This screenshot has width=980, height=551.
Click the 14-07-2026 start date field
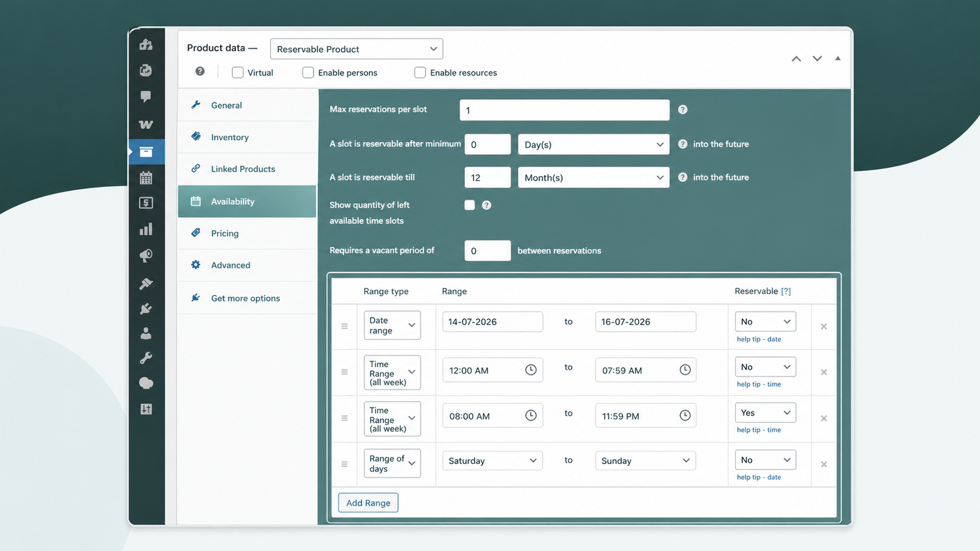pos(492,321)
